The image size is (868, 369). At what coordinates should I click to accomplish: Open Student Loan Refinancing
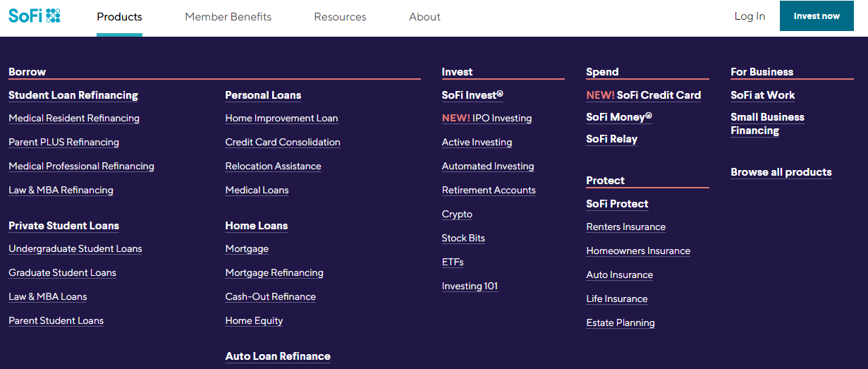coord(73,95)
